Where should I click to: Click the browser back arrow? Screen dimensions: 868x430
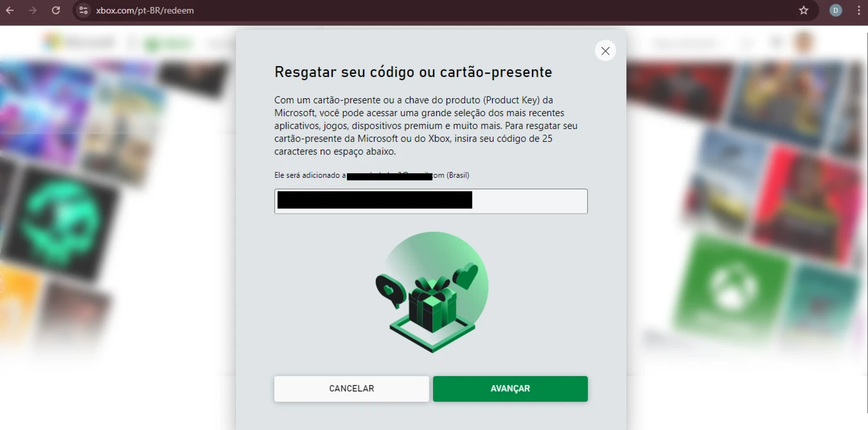click(10, 10)
